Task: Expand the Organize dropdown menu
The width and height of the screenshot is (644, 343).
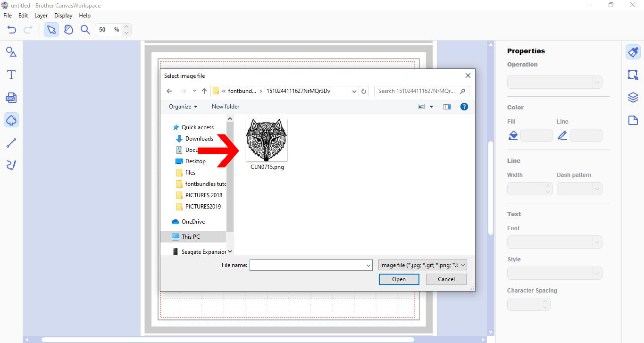Action: tap(183, 107)
